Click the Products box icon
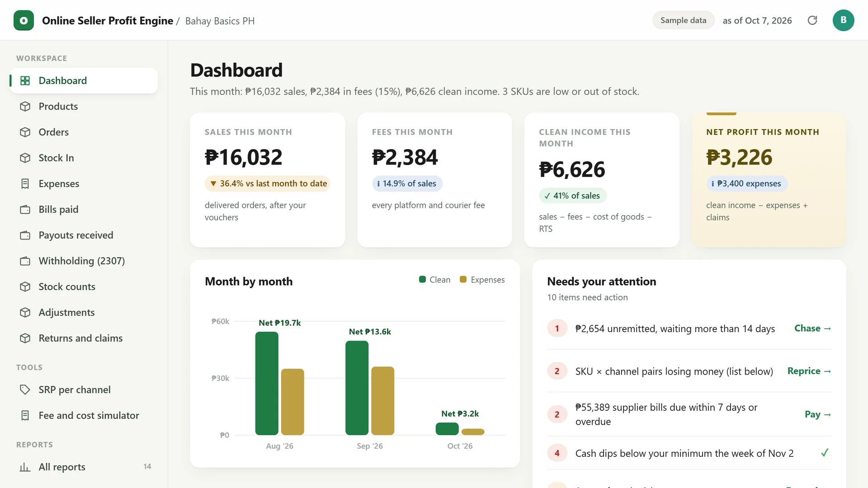868x488 pixels. point(25,106)
